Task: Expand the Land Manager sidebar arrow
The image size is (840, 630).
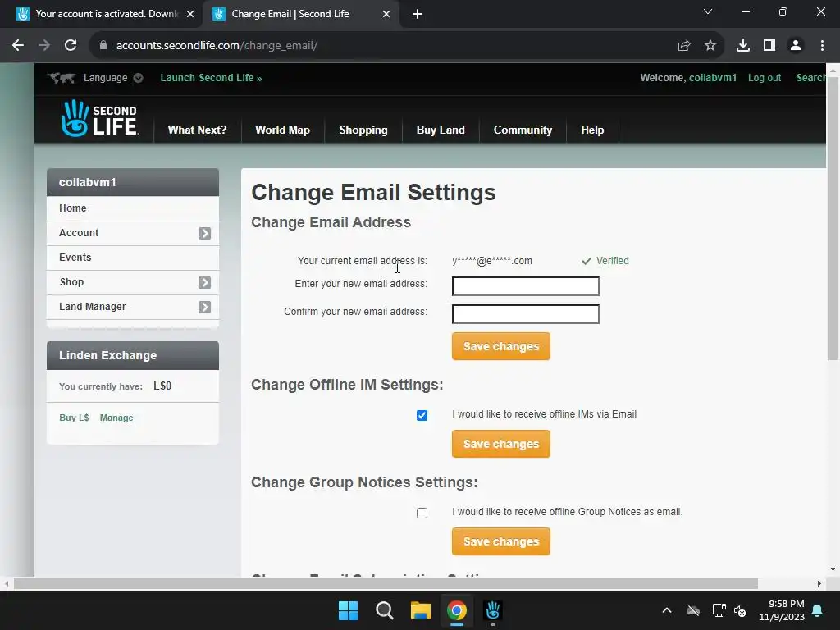Action: coord(204,307)
